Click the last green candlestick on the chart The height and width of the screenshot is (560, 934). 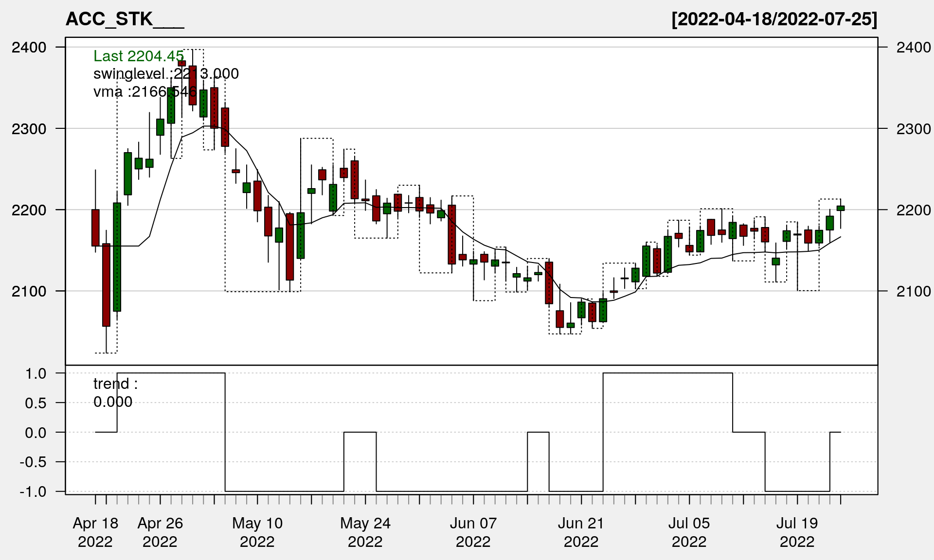click(x=841, y=208)
